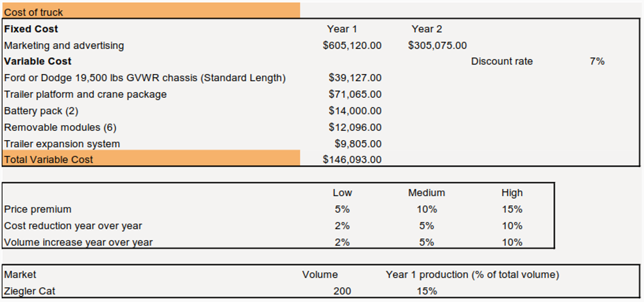The height and width of the screenshot is (302, 644).
Task: Click the 'Medium' column header
Action: pos(426,193)
